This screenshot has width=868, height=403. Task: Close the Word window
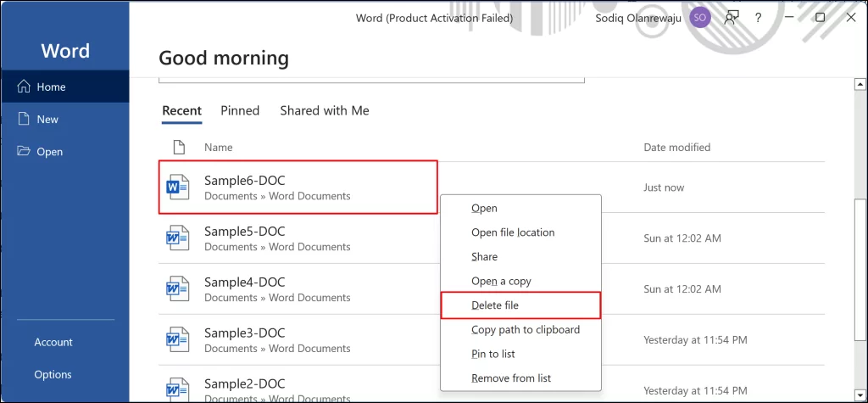(x=851, y=18)
